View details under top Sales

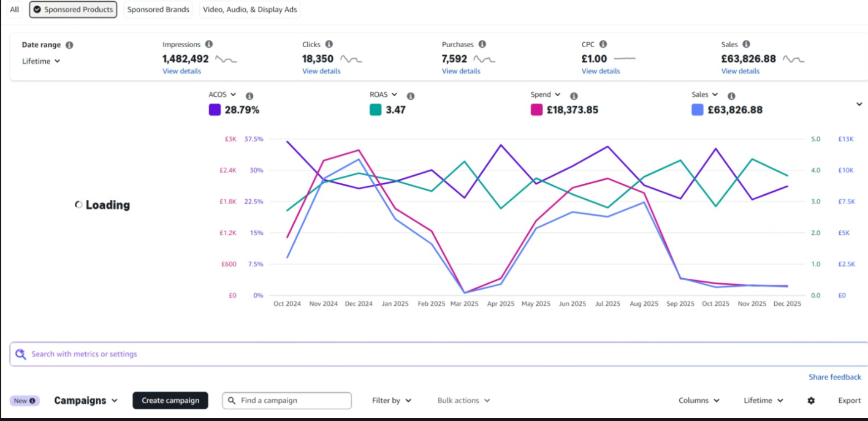pyautogui.click(x=740, y=71)
